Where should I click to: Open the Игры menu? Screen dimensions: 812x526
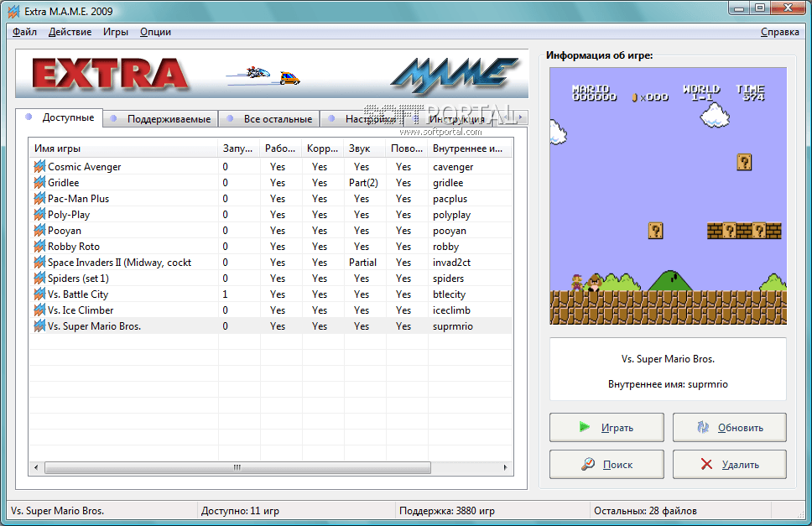(116, 32)
